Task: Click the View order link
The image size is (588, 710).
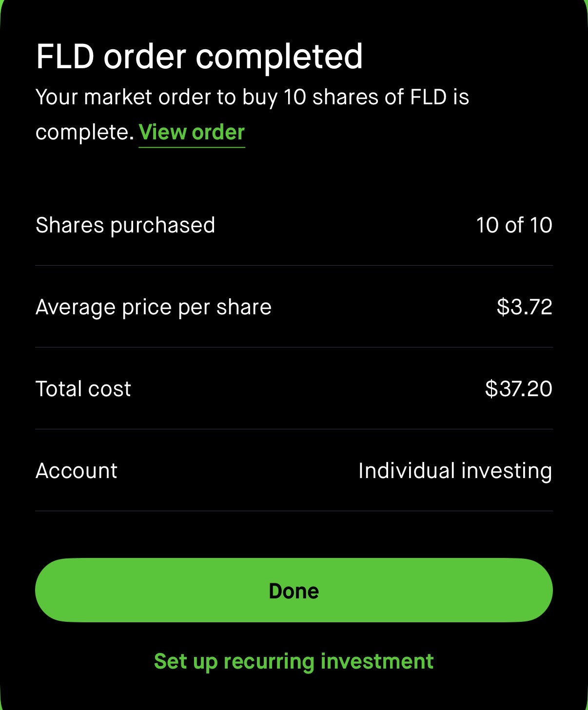Action: click(x=192, y=133)
